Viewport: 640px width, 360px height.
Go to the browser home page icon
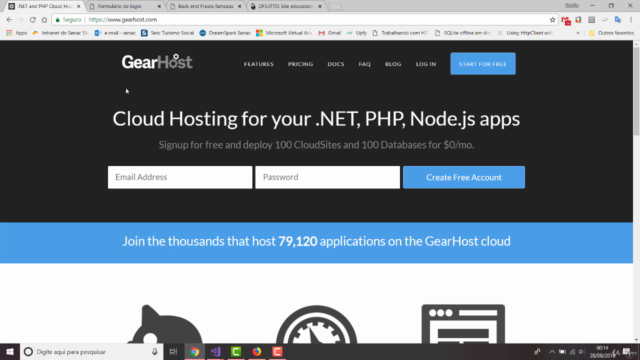[44, 20]
